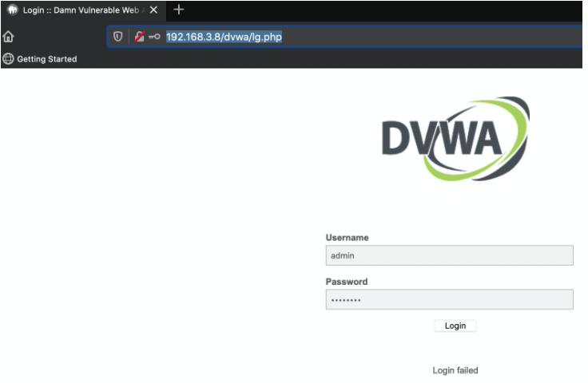Click the DVWA logo image
The height and width of the screenshot is (383, 588).
[x=455, y=139]
